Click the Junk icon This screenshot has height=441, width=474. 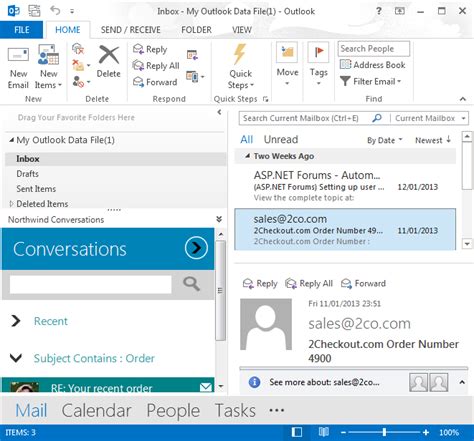coord(81,81)
